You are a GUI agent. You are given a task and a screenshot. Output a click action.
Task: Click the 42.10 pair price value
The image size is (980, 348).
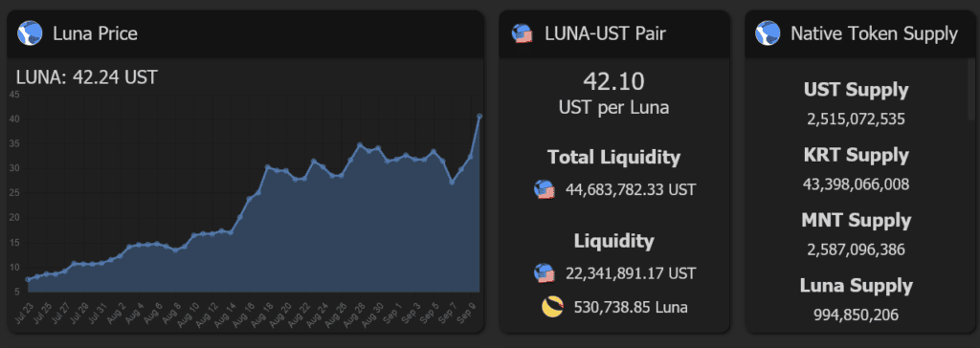[x=613, y=81]
